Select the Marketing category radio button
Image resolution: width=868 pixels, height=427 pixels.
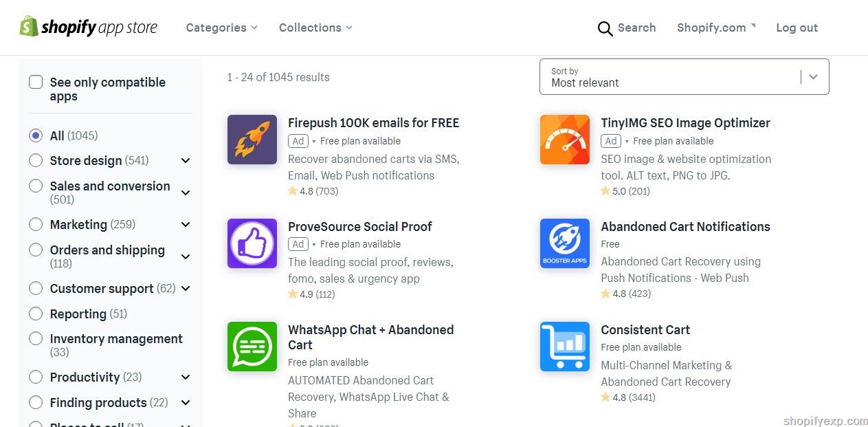(x=36, y=224)
